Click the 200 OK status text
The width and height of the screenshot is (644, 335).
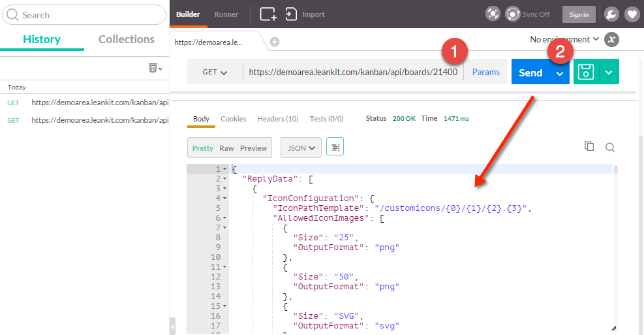404,118
